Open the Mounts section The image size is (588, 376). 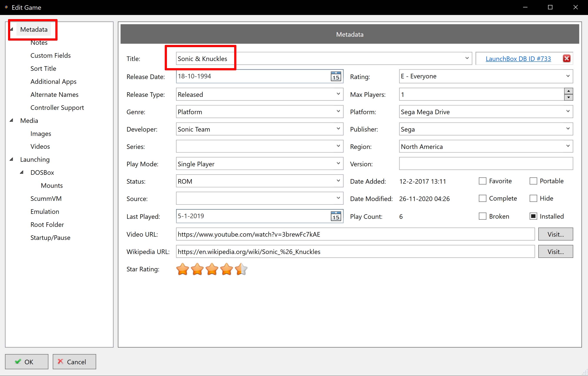pos(52,185)
